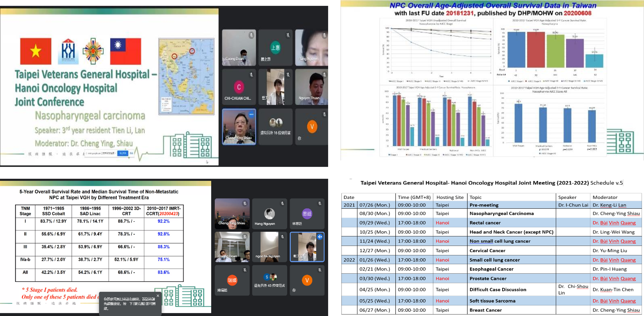Click the Southeast Asia map on the title slide
This screenshot has height=316, width=644.
[x=186, y=76]
